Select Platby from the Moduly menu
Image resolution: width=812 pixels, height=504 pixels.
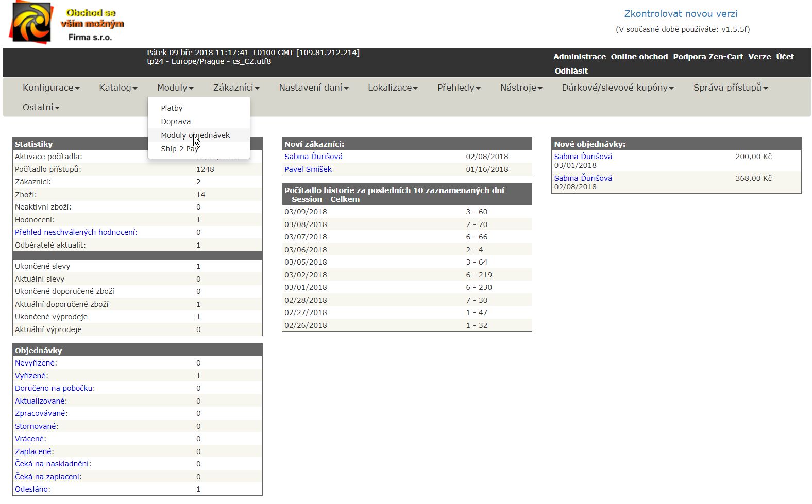coord(172,108)
